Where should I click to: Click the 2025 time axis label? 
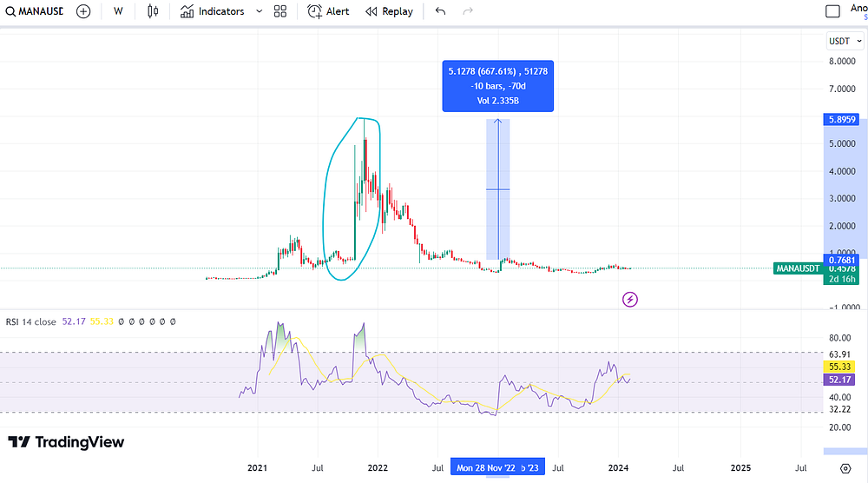(x=740, y=468)
